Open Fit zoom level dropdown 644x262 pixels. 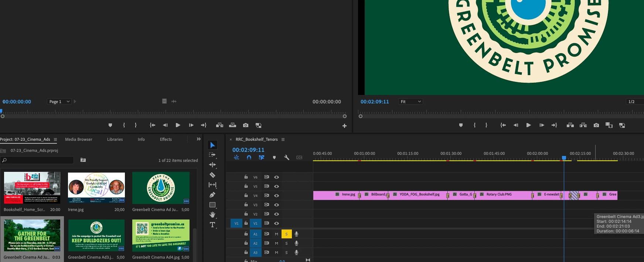point(410,102)
